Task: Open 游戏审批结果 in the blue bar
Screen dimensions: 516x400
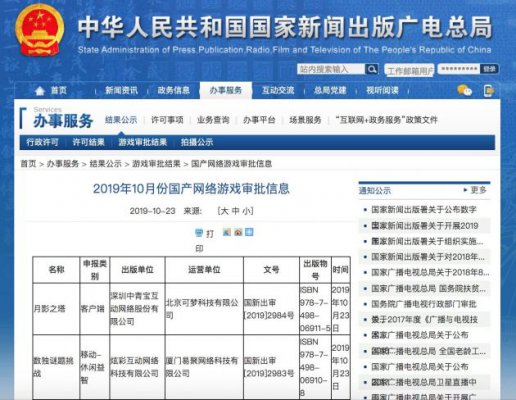Action: click(143, 142)
